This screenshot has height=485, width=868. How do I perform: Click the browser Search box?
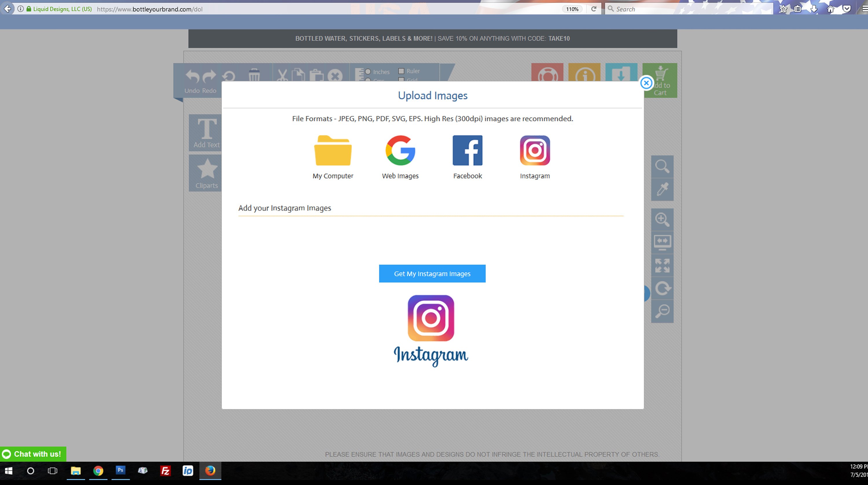[689, 9]
